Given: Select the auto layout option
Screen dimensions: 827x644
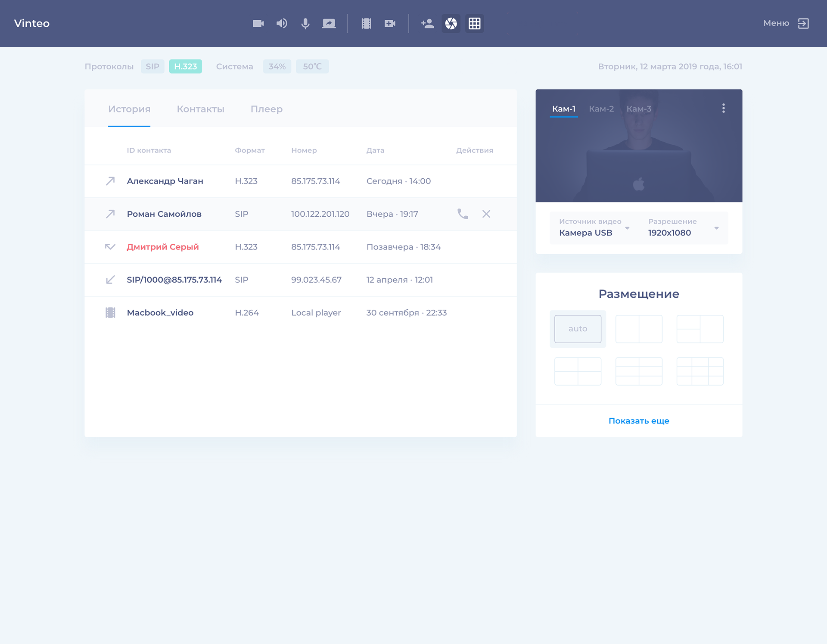Looking at the screenshot, I should pyautogui.click(x=578, y=329).
